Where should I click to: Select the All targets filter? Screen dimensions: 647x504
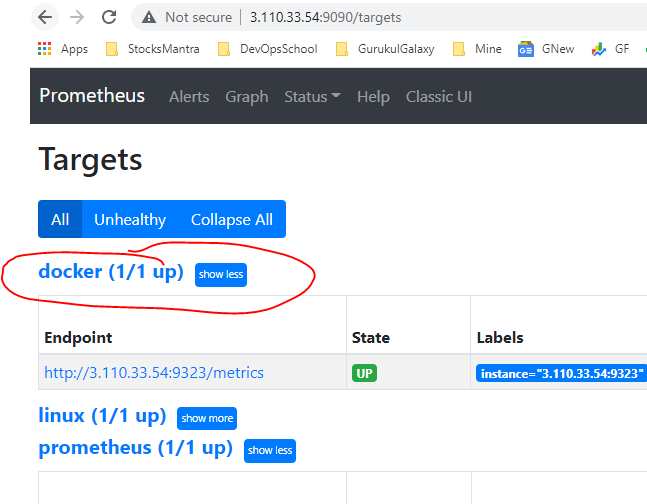pyautogui.click(x=60, y=220)
